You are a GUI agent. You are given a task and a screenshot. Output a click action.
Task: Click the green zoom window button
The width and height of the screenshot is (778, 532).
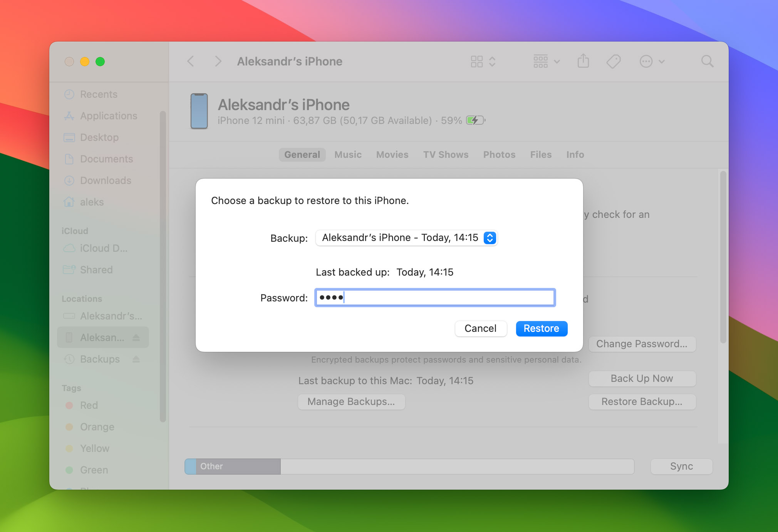100,62
